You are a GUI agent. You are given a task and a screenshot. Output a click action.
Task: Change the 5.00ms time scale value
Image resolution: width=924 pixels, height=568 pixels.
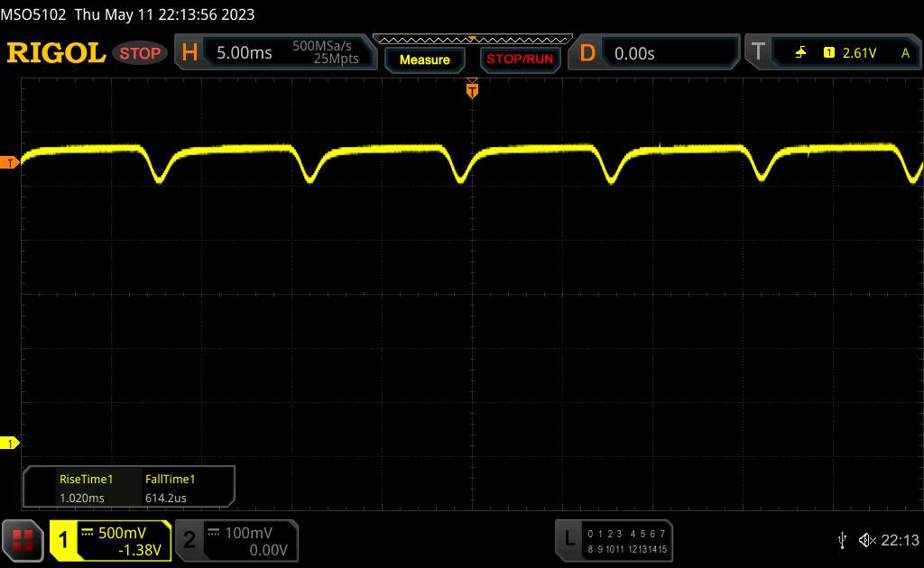(245, 53)
